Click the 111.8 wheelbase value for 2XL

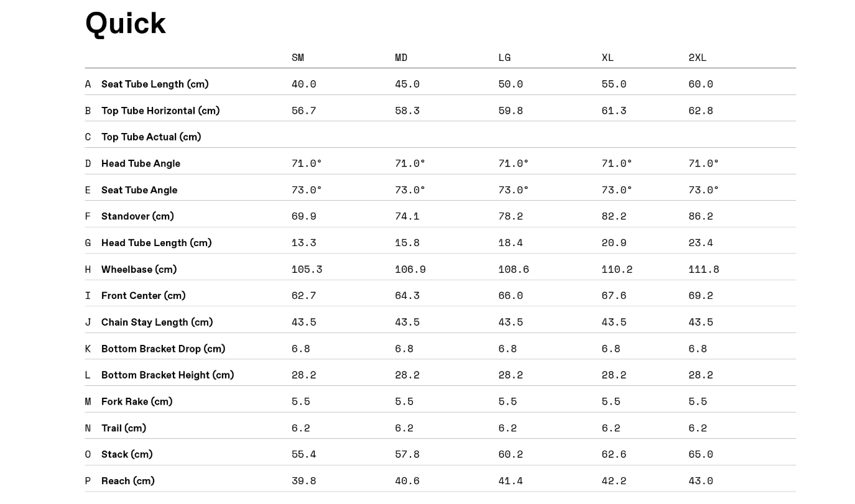[x=704, y=269]
